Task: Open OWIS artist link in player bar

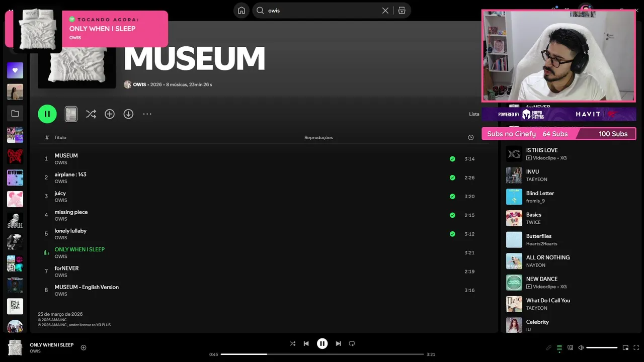Action: click(35, 351)
